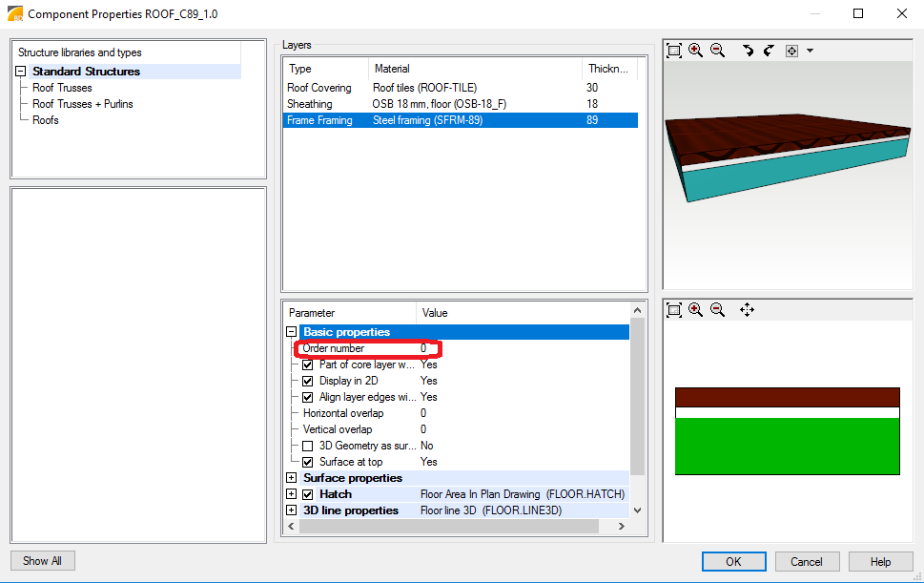Click the brown roof tile layer in section preview
The image size is (924, 583).
point(787,397)
